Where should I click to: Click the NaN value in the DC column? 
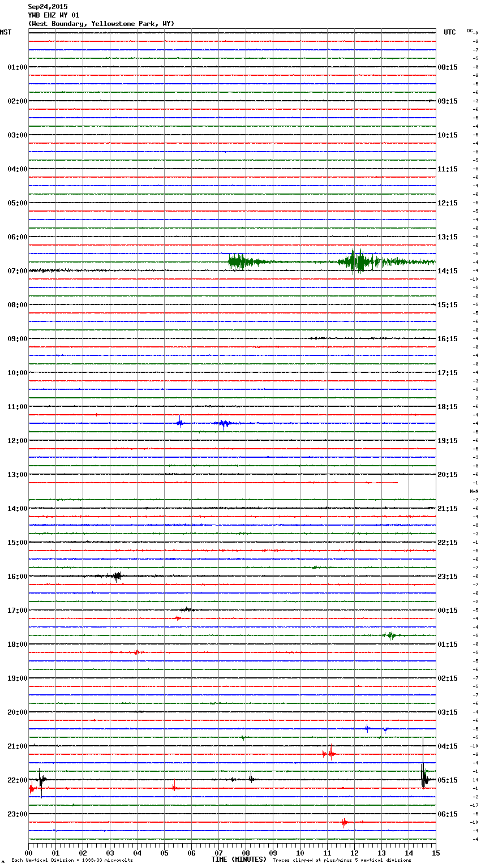point(474,491)
